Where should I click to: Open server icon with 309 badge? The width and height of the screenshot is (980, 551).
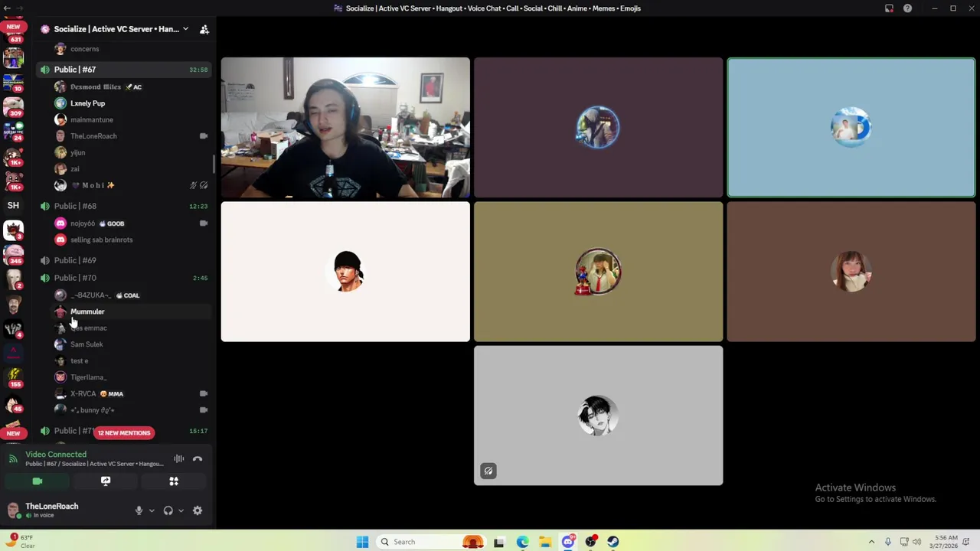[x=13, y=106]
